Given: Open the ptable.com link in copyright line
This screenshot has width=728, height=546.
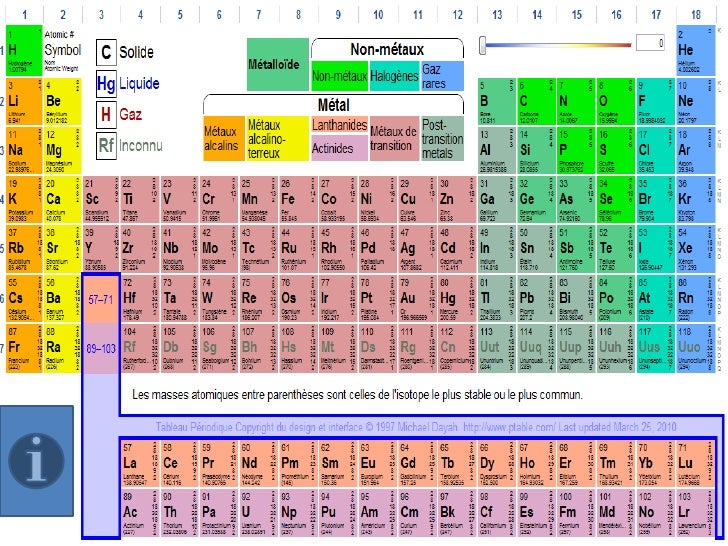Looking at the screenshot, I should 509,427.
